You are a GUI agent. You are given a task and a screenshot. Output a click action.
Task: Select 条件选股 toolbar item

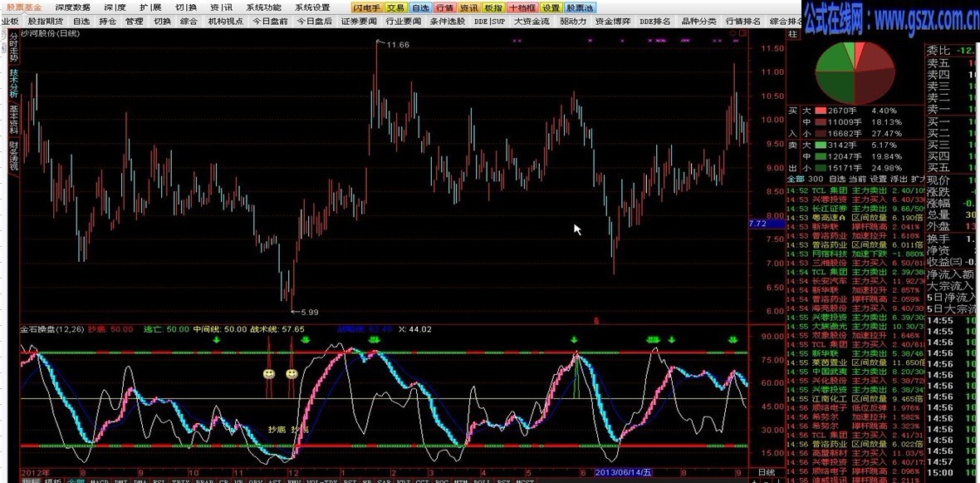[x=447, y=22]
